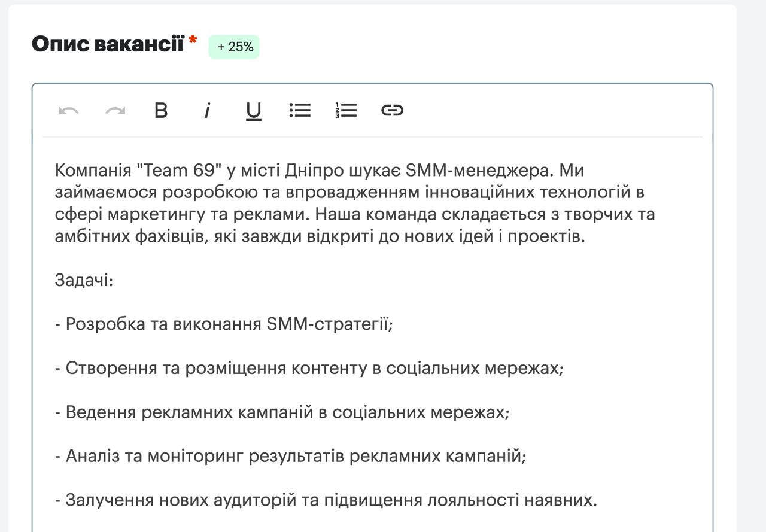
Task: Toggle underline formatting with the U icon
Action: pos(254,111)
